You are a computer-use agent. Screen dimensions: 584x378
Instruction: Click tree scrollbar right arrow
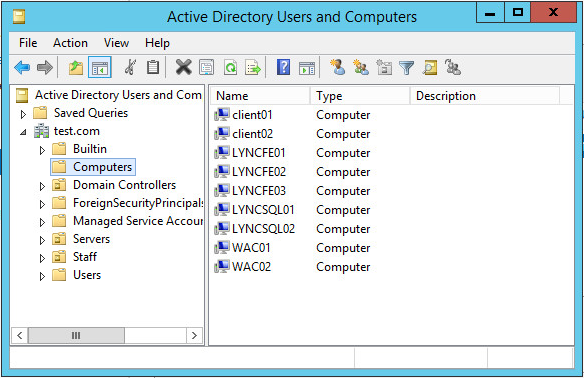coord(194,336)
